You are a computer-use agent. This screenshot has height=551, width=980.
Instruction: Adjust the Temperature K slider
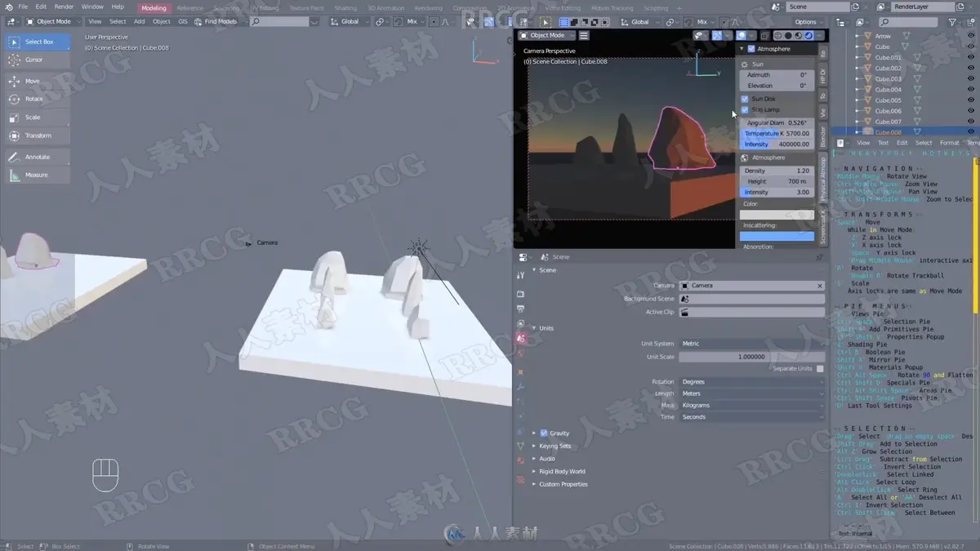pyautogui.click(x=777, y=133)
